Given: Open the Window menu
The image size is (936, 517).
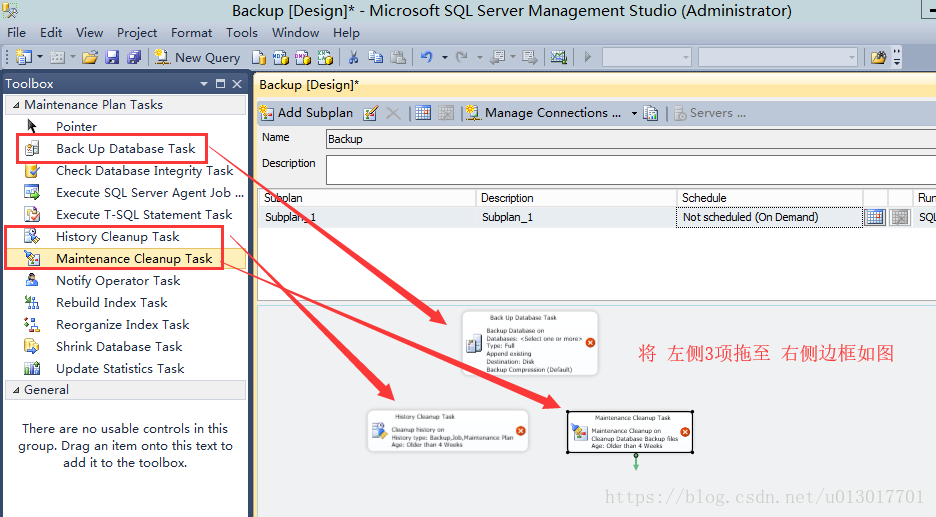Looking at the screenshot, I should 295,33.
